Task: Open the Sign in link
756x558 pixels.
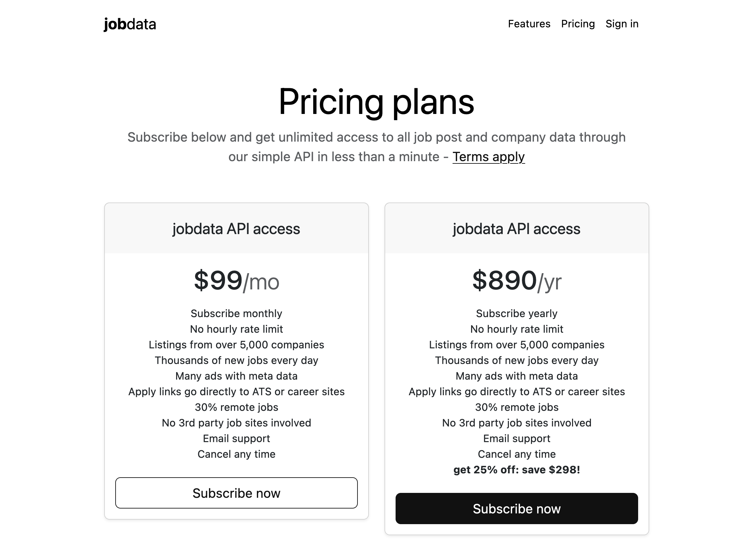Action: coord(622,24)
